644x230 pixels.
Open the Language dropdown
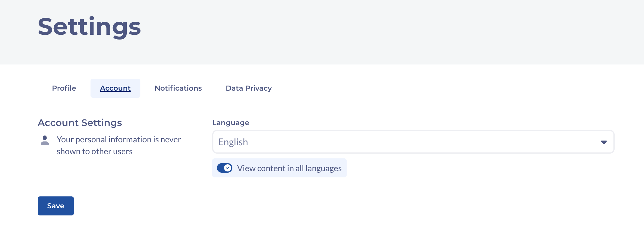pyautogui.click(x=413, y=142)
